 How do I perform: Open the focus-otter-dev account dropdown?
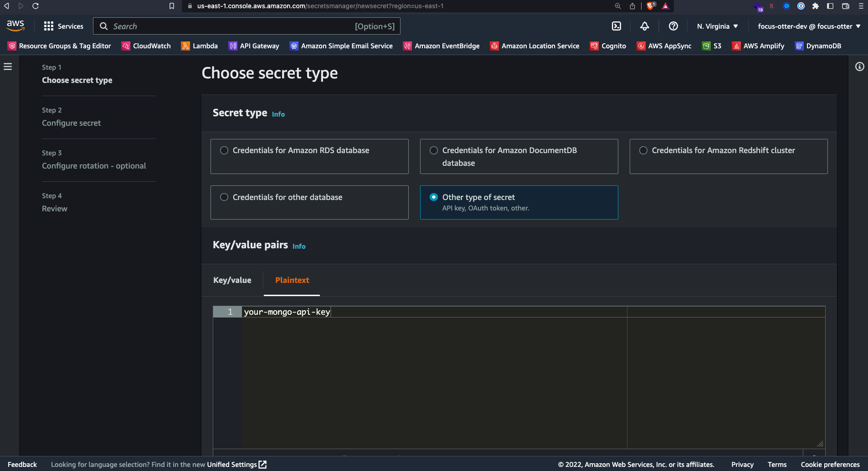pyautogui.click(x=809, y=26)
